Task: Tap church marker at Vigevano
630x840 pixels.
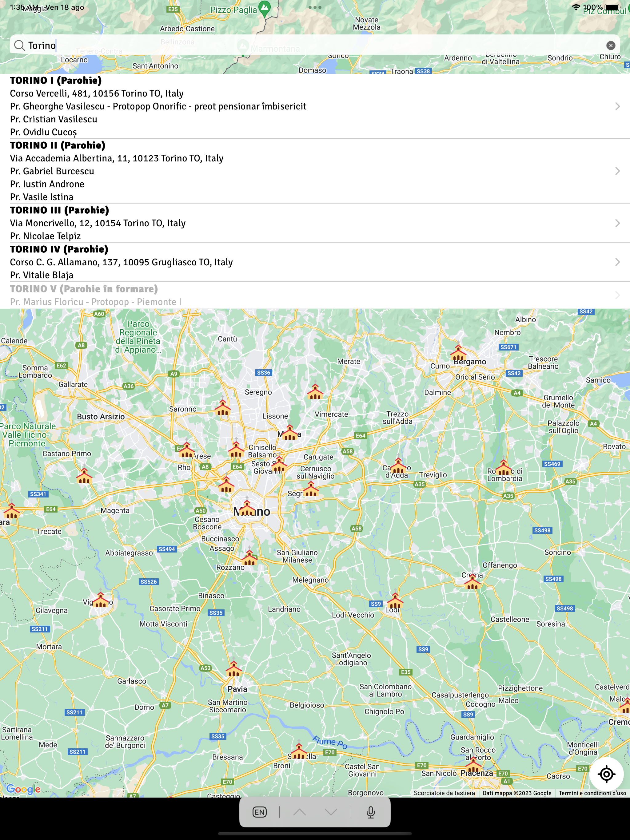Action: click(x=100, y=600)
